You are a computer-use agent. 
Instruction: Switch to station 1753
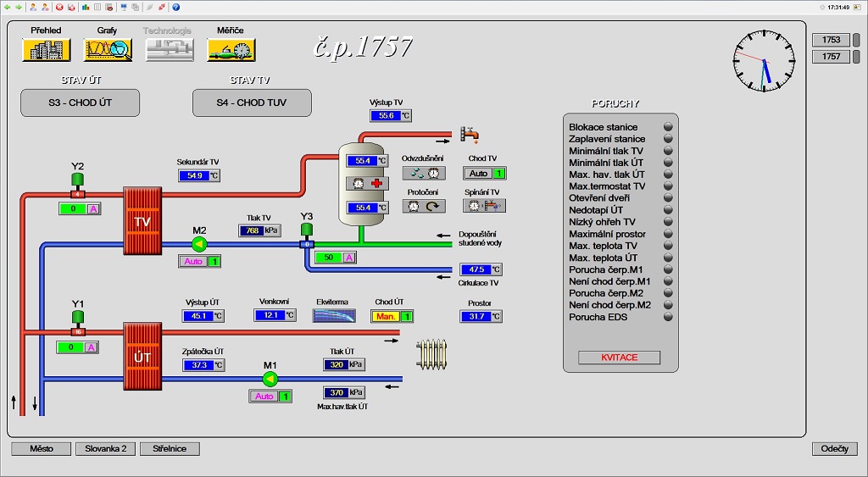tap(831, 40)
